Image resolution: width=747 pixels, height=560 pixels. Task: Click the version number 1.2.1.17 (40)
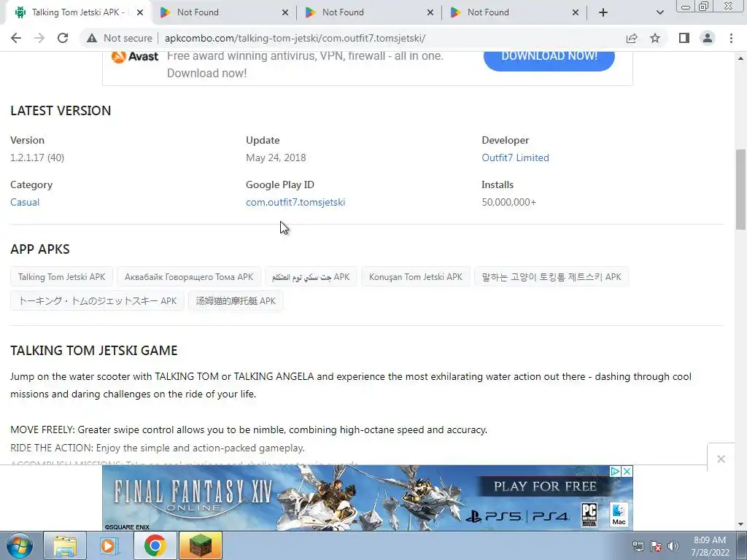click(37, 157)
